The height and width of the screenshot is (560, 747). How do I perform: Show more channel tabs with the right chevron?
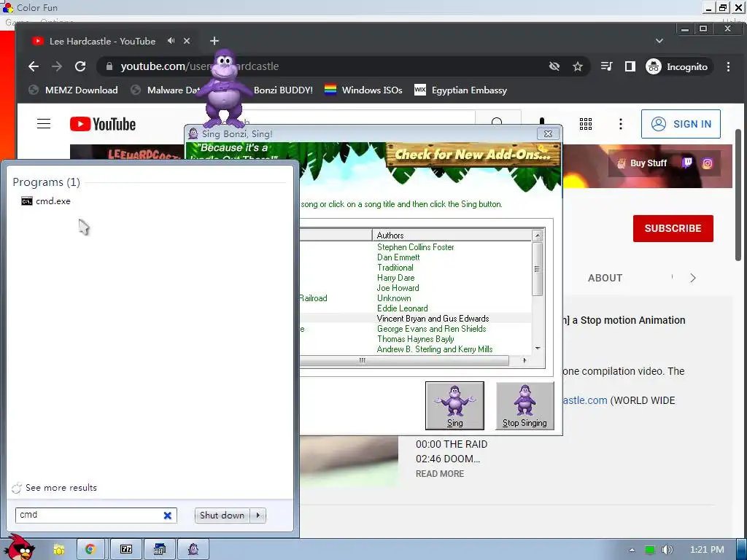pos(693,278)
